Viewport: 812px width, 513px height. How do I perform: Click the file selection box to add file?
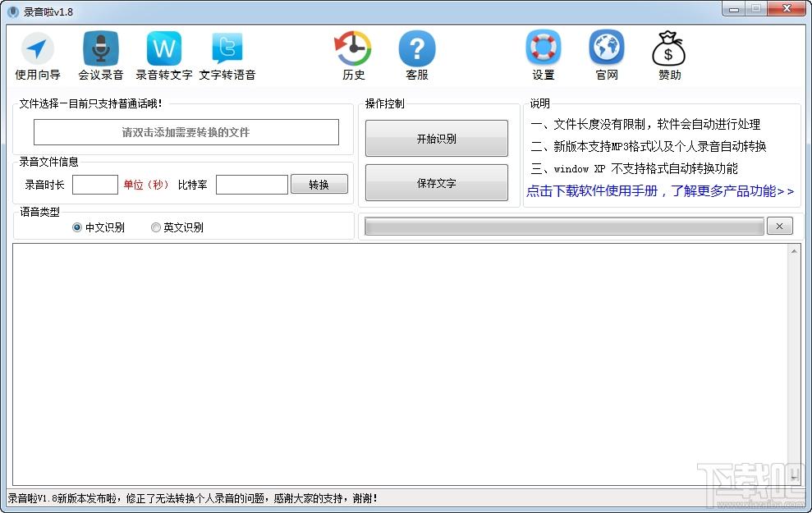click(x=186, y=132)
